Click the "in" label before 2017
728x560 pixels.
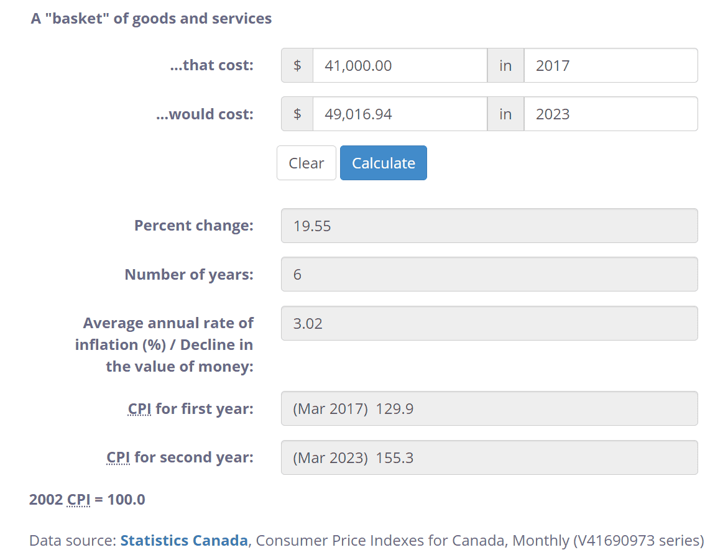pos(505,65)
